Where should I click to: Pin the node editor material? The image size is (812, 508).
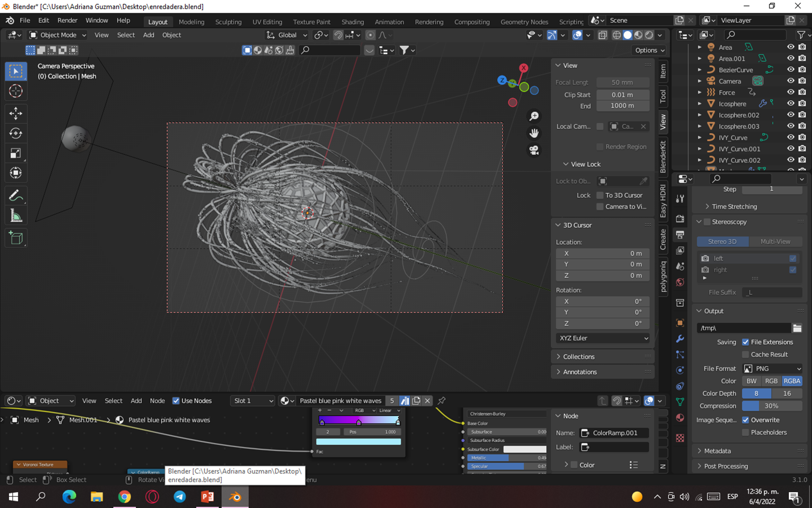[x=442, y=401]
